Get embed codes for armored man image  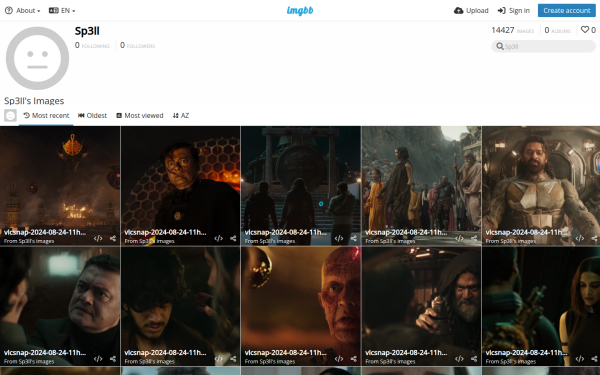point(580,238)
